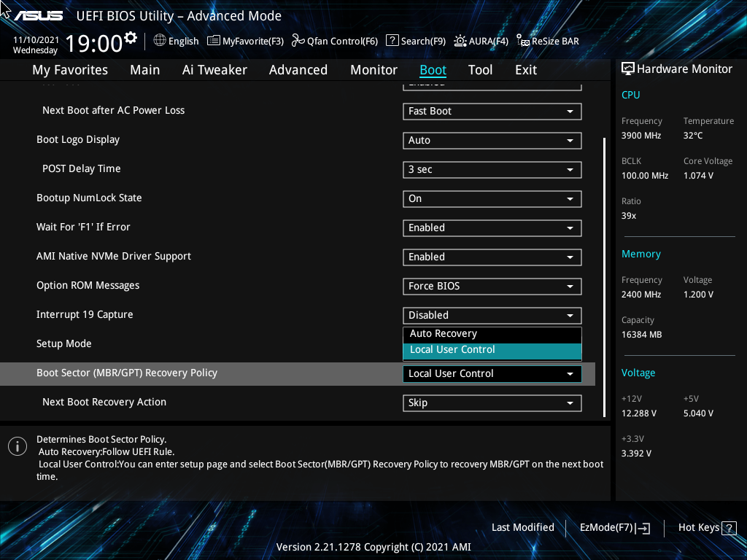
Task: Click the 3900 MHz CPU frequency value
Action: (x=641, y=136)
